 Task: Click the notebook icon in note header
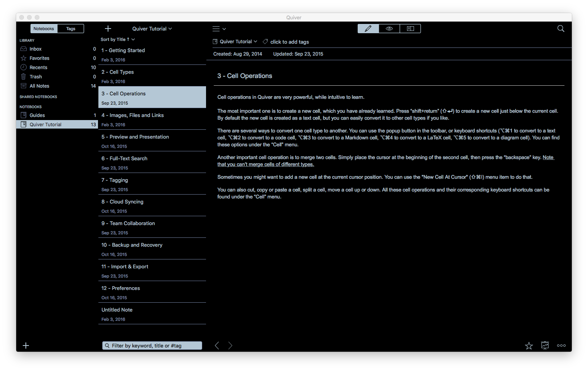pyautogui.click(x=215, y=42)
